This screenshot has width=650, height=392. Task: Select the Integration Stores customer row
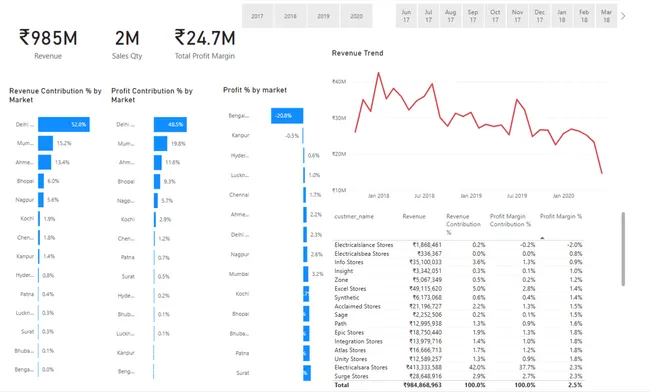tap(458, 341)
